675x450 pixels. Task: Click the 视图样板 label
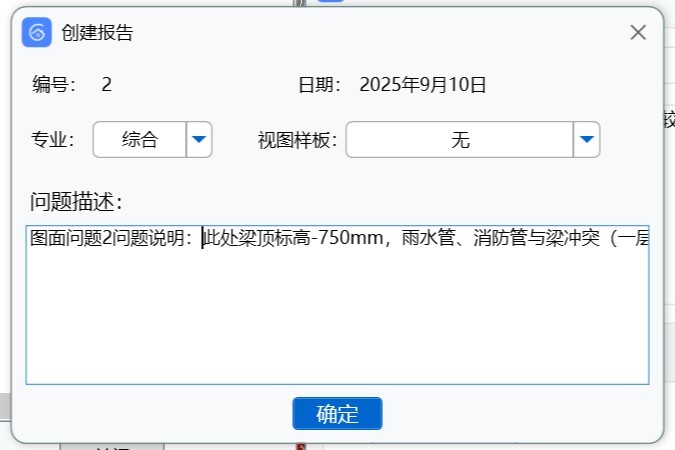click(297, 140)
